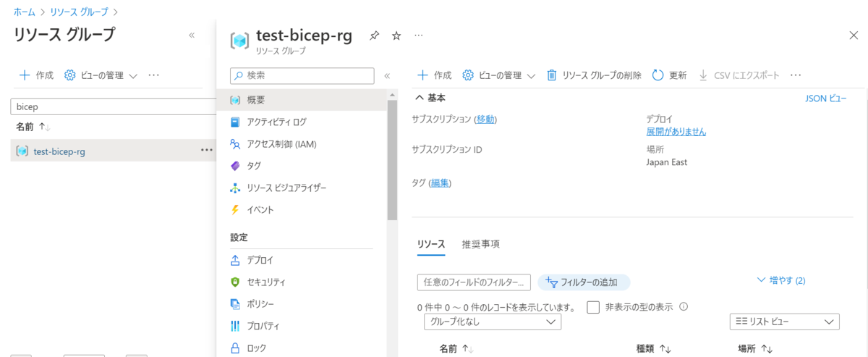Collapse the 基本 section
This screenshot has width=868, height=357.
430,98
